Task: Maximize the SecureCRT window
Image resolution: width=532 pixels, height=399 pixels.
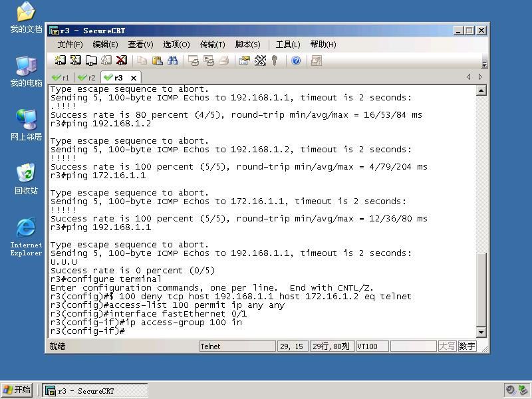Action: coord(469,31)
